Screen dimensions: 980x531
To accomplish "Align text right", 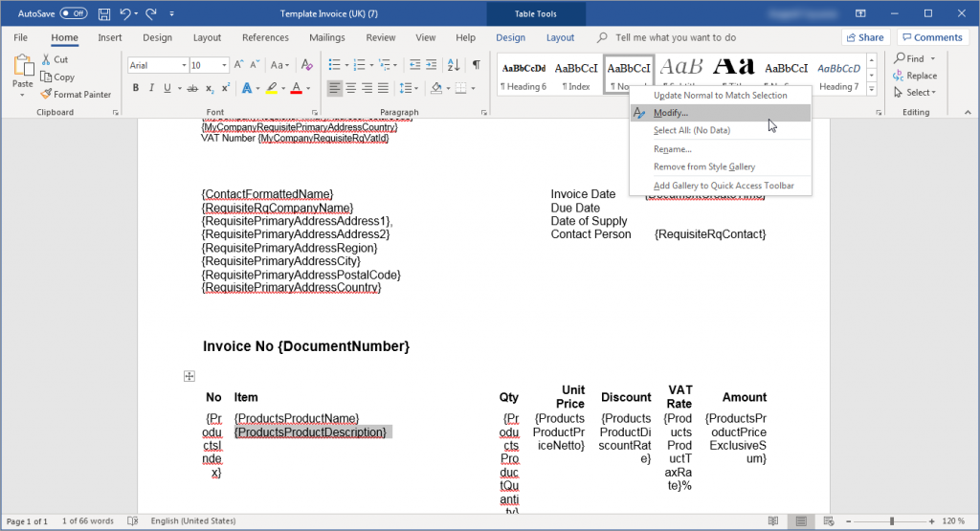I will [x=367, y=88].
